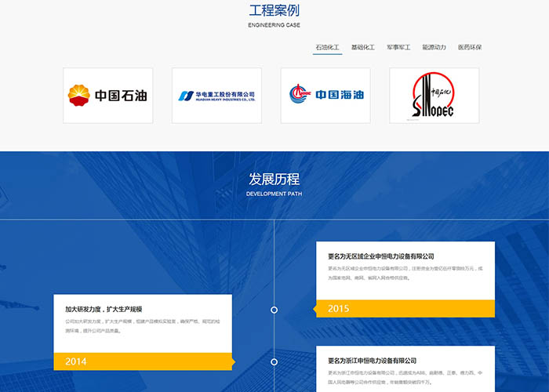549x392 pixels.
Task: Click the 2015 card description paragraph
Action: [x=405, y=273]
